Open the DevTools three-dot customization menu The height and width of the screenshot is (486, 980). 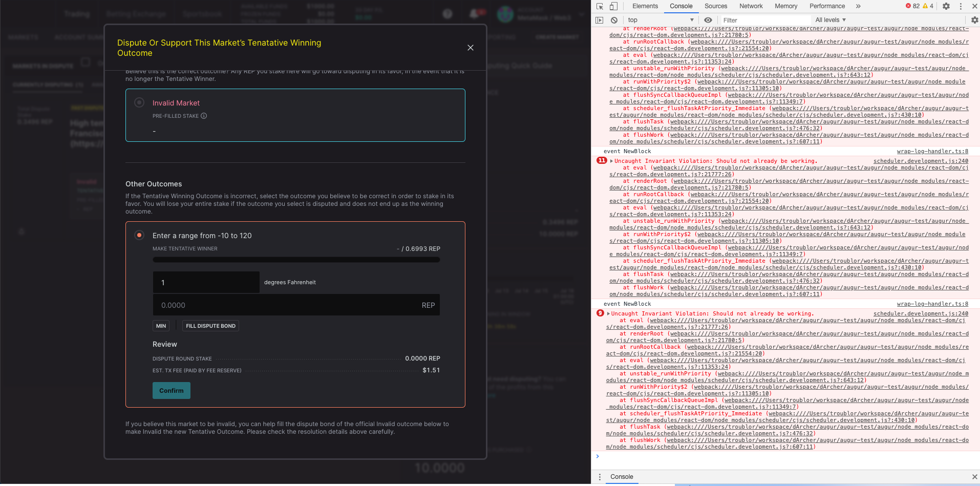pos(960,6)
